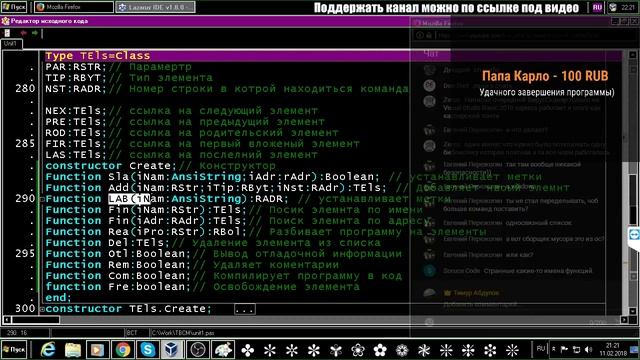Open the VirtualBox cube icon in taskbar
The height and width of the screenshot is (360, 640).
pyautogui.click(x=172, y=350)
